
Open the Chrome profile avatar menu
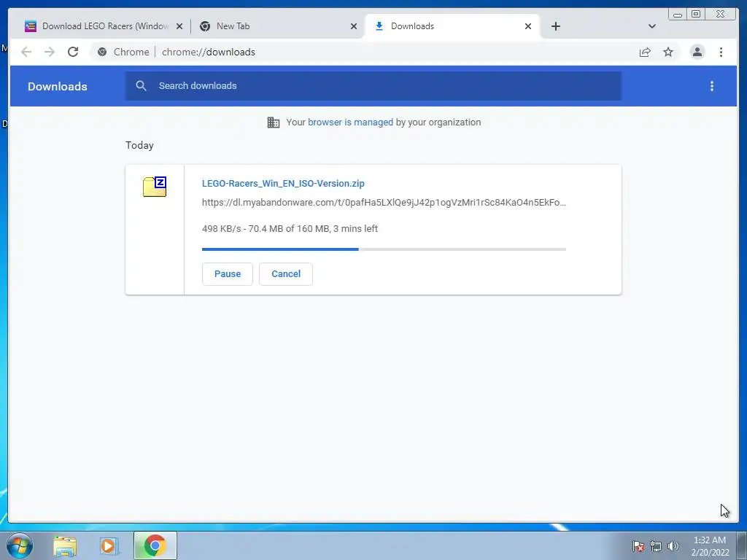tap(697, 52)
